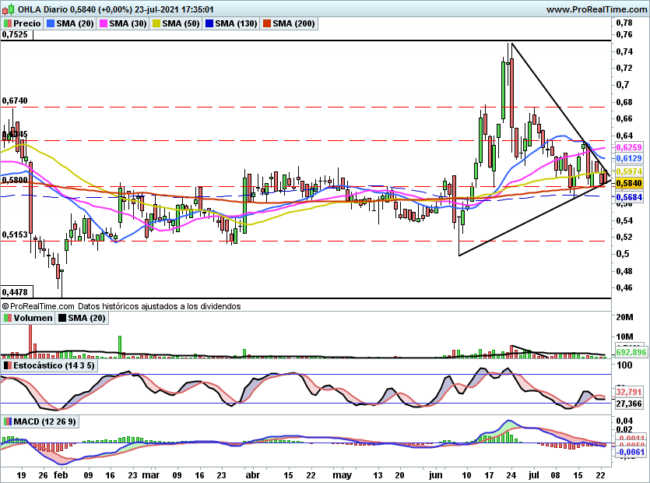The height and width of the screenshot is (483, 650).
Task: Click the OHLA Diario title text
Action: pyautogui.click(x=116, y=9)
